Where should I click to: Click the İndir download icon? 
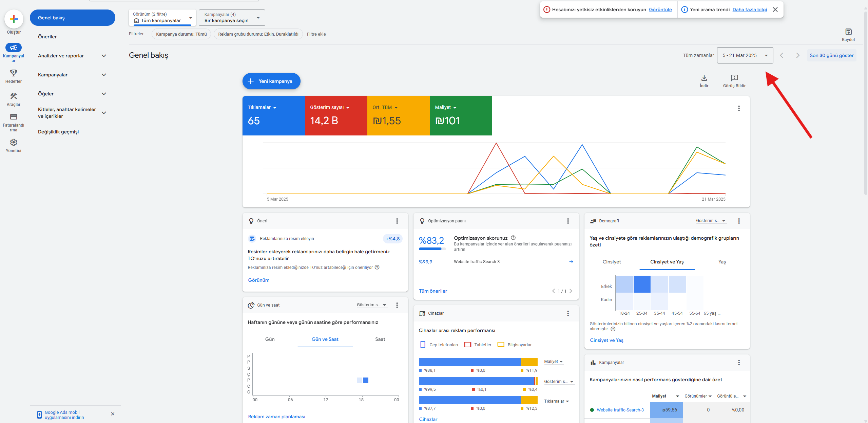click(704, 78)
